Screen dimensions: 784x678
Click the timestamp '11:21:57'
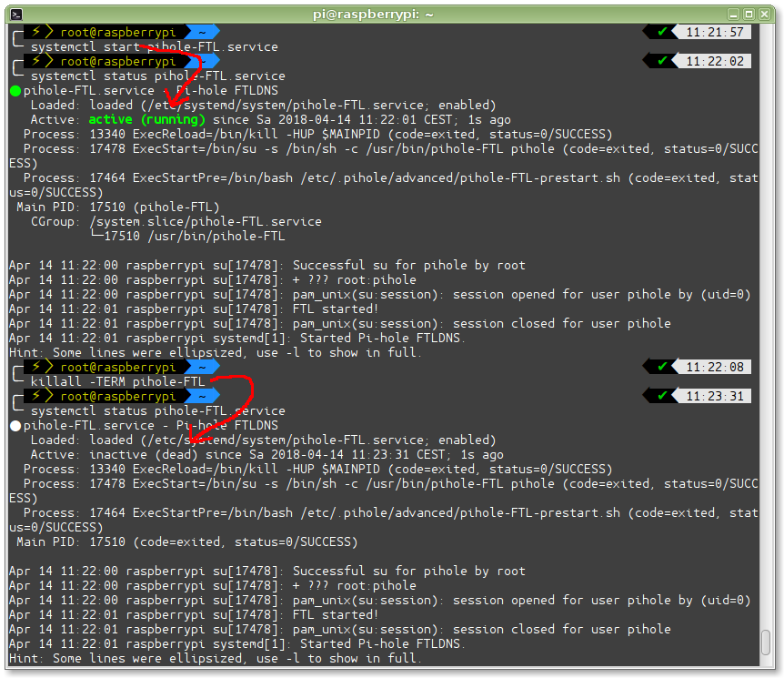click(x=715, y=33)
